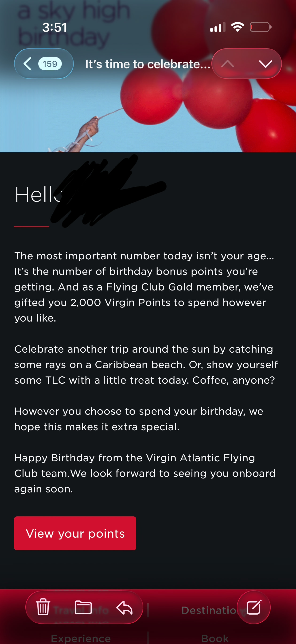The height and width of the screenshot is (644, 296).
Task: Tap the Happy Birthday closing paragraph
Action: point(145,473)
